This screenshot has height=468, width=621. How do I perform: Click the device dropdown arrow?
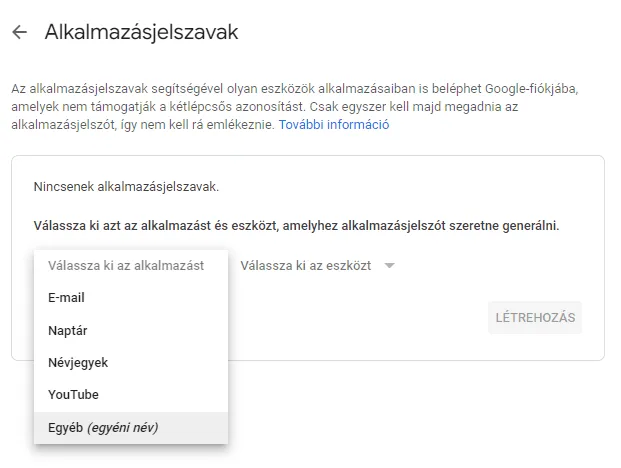(390, 266)
